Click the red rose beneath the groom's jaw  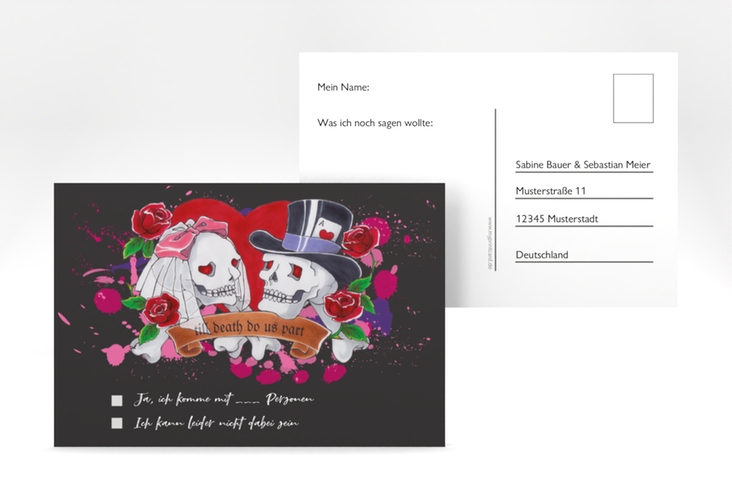pyautogui.click(x=343, y=305)
